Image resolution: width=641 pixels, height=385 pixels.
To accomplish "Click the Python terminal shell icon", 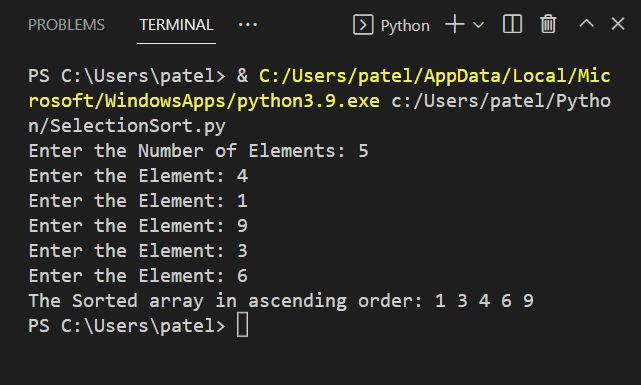I will [363, 25].
